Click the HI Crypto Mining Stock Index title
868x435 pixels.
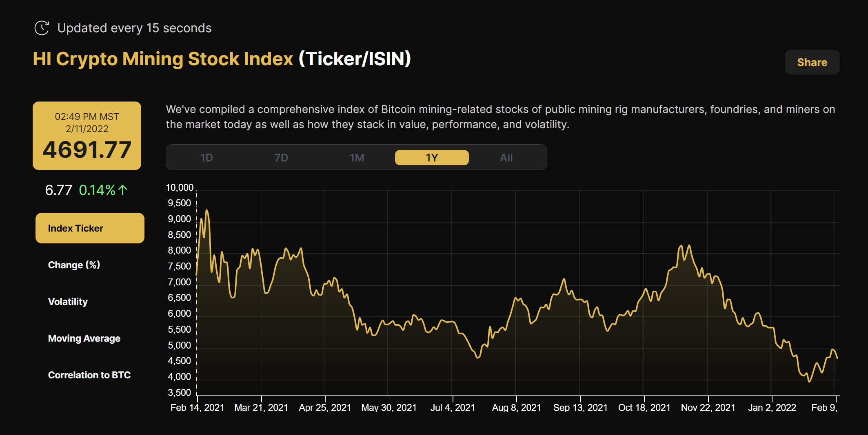point(162,59)
